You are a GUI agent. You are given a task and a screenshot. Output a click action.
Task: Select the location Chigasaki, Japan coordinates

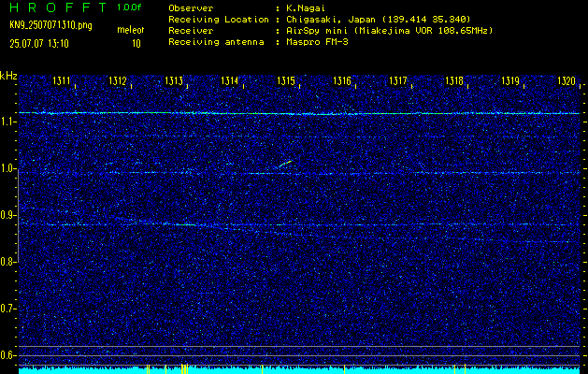(x=378, y=20)
